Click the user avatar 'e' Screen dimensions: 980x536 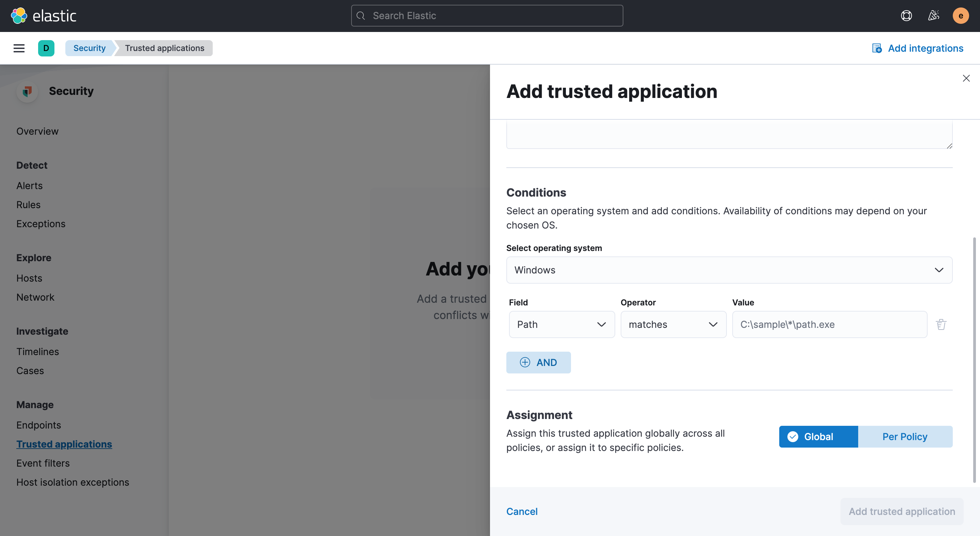960,16
